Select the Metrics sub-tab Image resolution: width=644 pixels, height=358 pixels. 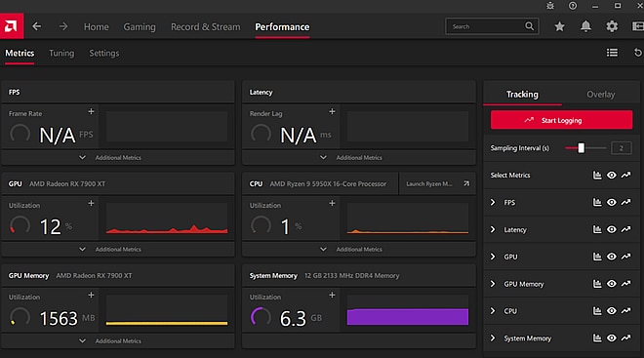click(x=20, y=53)
